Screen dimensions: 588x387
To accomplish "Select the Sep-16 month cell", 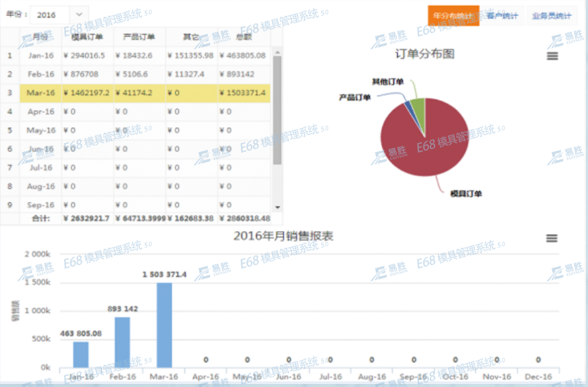I will [x=40, y=205].
